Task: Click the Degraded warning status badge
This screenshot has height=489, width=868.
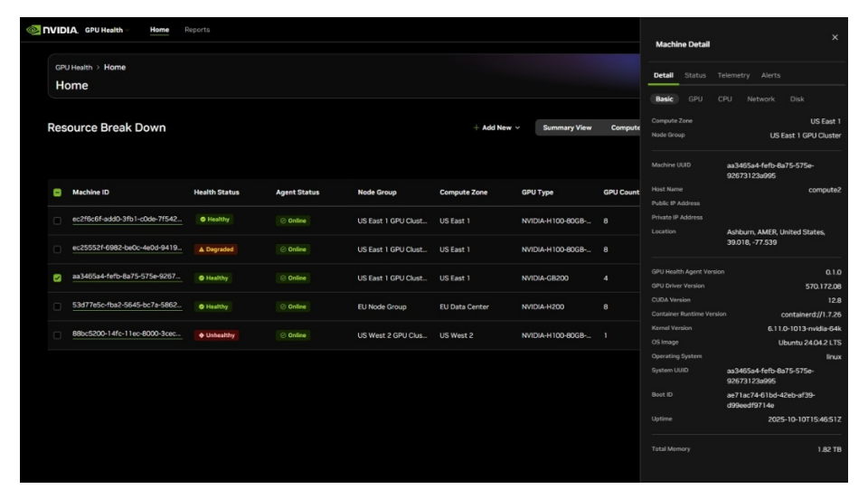Action: coord(214,249)
